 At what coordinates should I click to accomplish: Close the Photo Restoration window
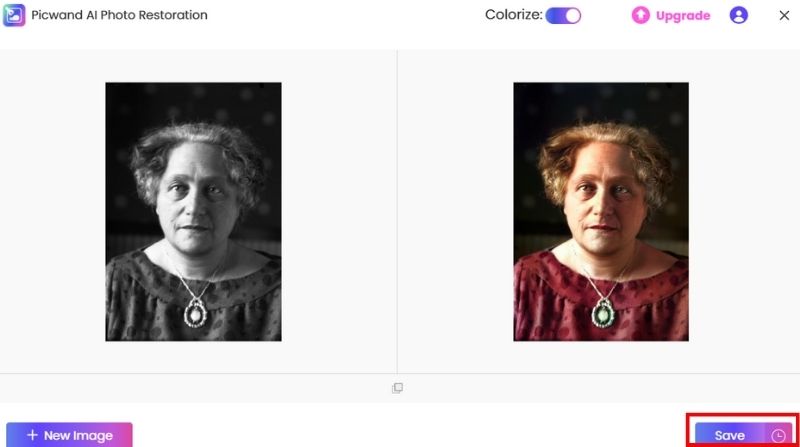[784, 16]
